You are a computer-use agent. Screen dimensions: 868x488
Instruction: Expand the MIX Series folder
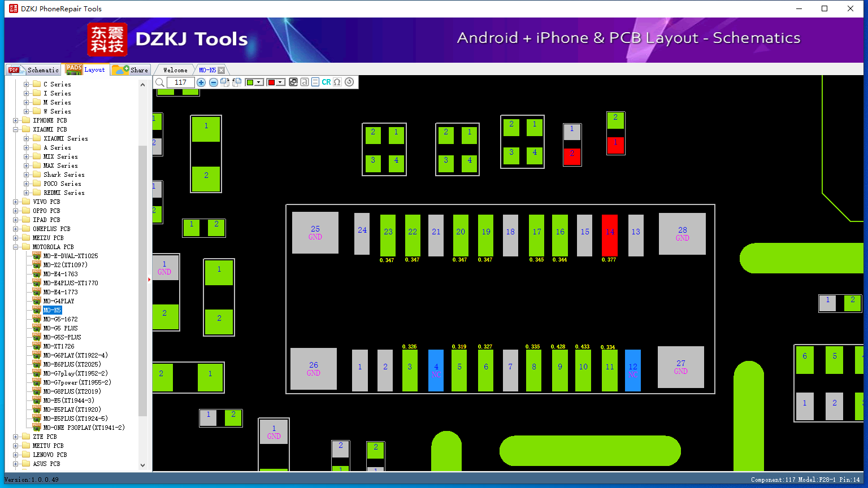coord(26,156)
